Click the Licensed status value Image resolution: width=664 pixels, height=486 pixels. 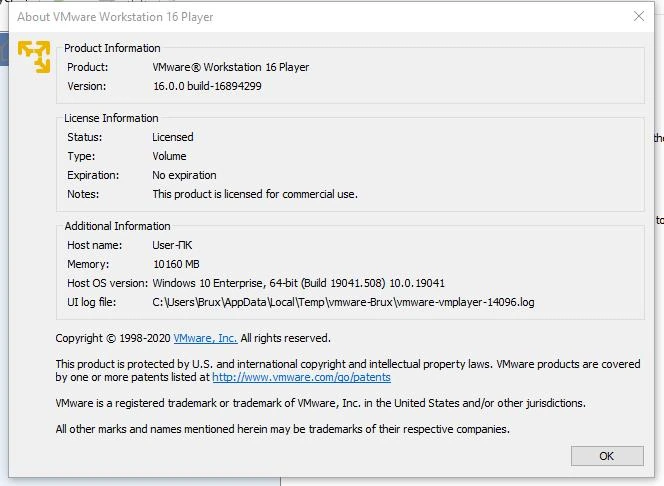(173, 137)
